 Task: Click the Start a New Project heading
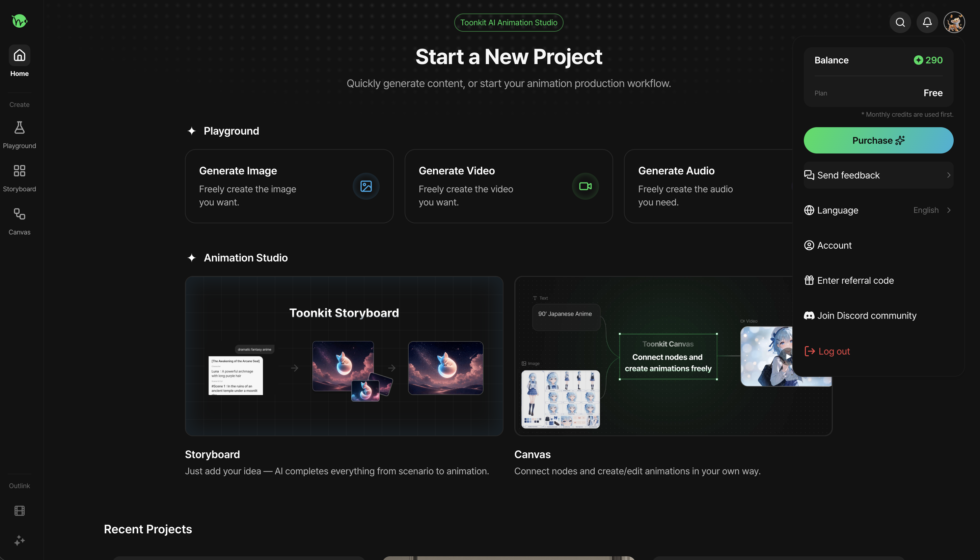tap(509, 57)
